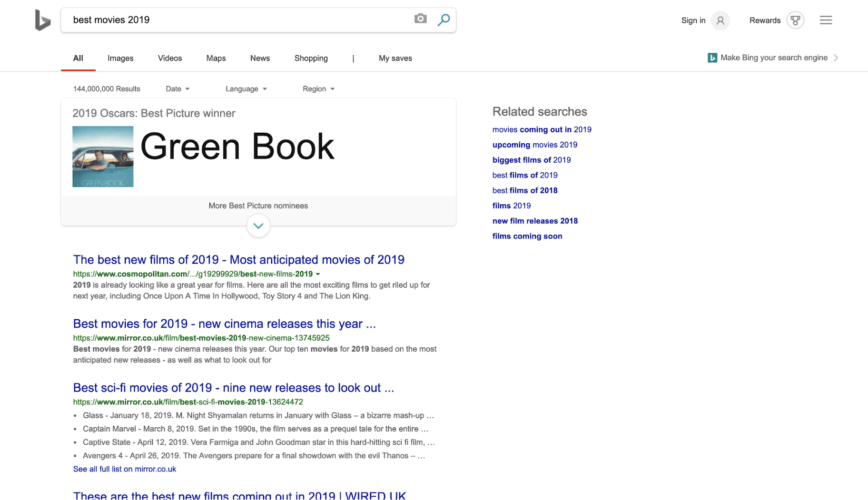Image resolution: width=868 pixels, height=500 pixels.
Task: Open the Region filter dropdown
Action: pyautogui.click(x=318, y=89)
